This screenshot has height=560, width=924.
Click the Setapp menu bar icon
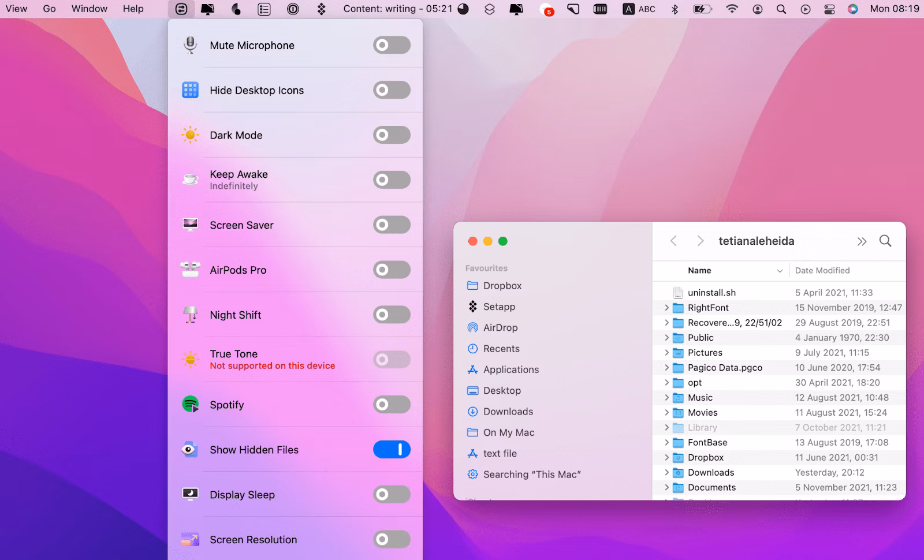(322, 9)
